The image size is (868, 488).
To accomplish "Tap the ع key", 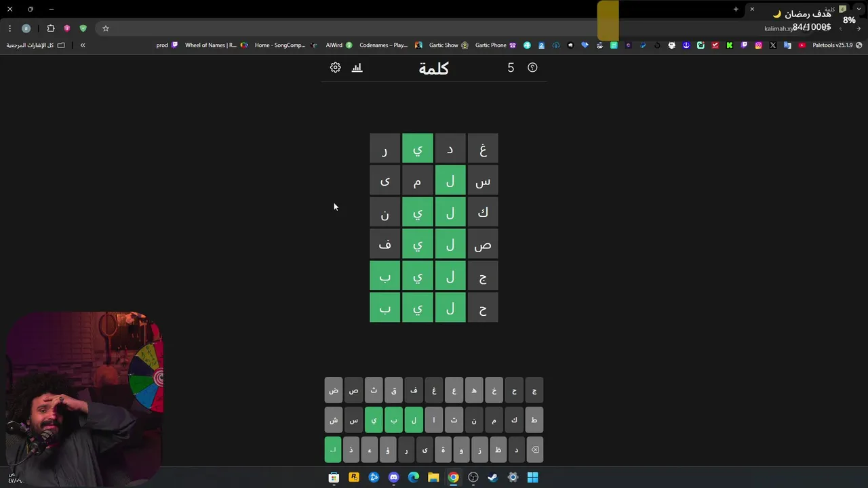I will [x=454, y=390].
